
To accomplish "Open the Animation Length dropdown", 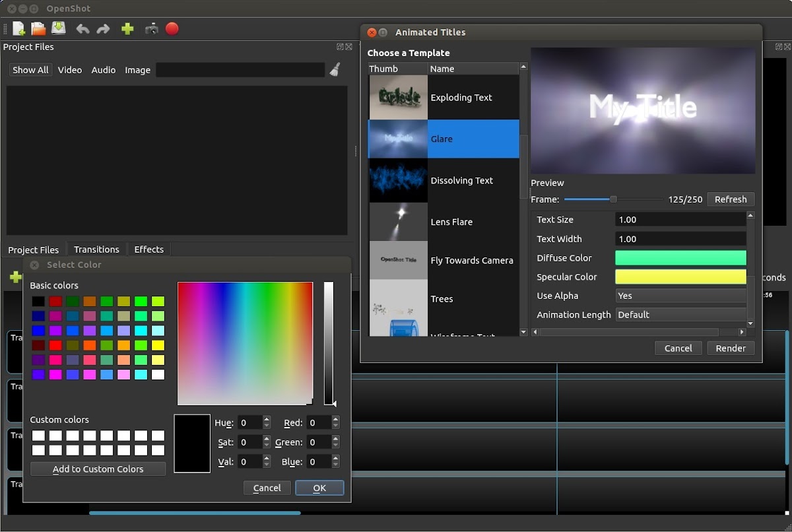I will coord(680,315).
